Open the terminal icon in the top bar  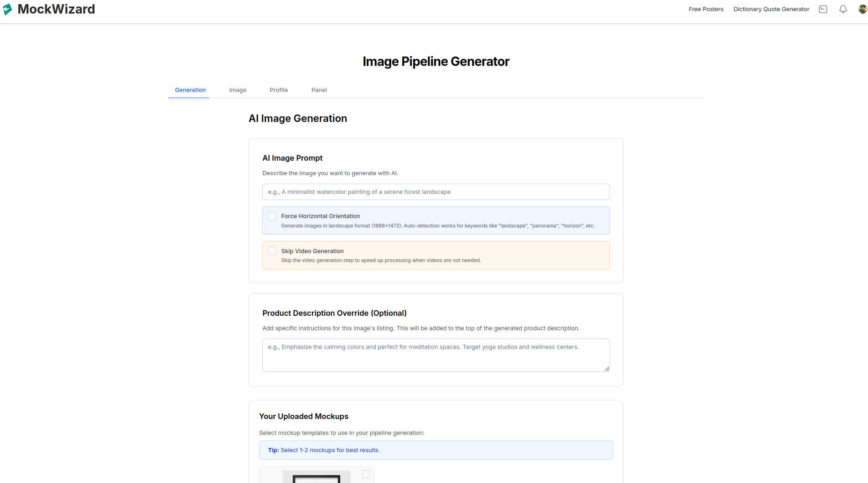(823, 9)
